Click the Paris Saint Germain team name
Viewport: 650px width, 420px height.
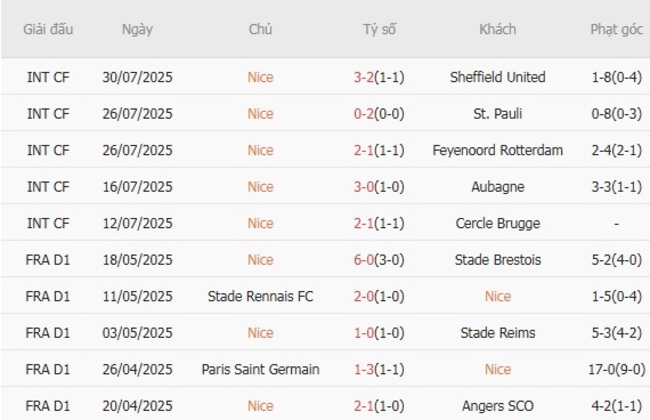(x=260, y=369)
